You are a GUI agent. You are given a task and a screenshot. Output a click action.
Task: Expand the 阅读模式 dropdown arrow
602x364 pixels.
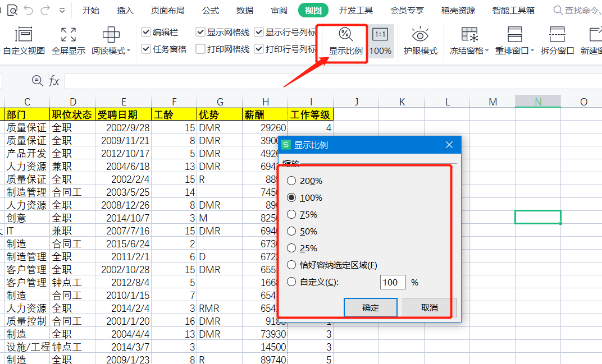[129, 50]
